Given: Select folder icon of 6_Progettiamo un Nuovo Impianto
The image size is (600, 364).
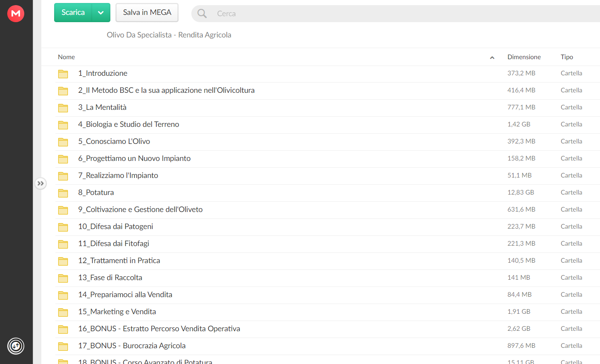Looking at the screenshot, I should [63, 159].
